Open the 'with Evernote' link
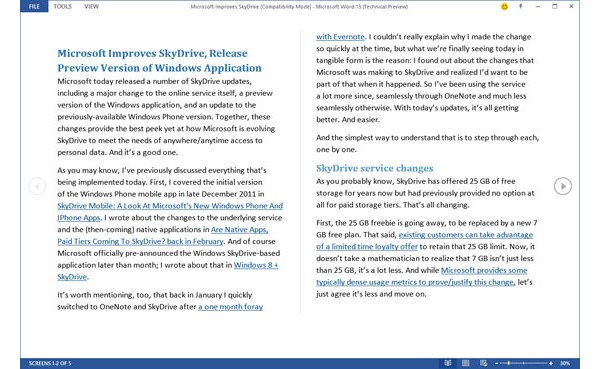600x369 pixels. click(340, 37)
